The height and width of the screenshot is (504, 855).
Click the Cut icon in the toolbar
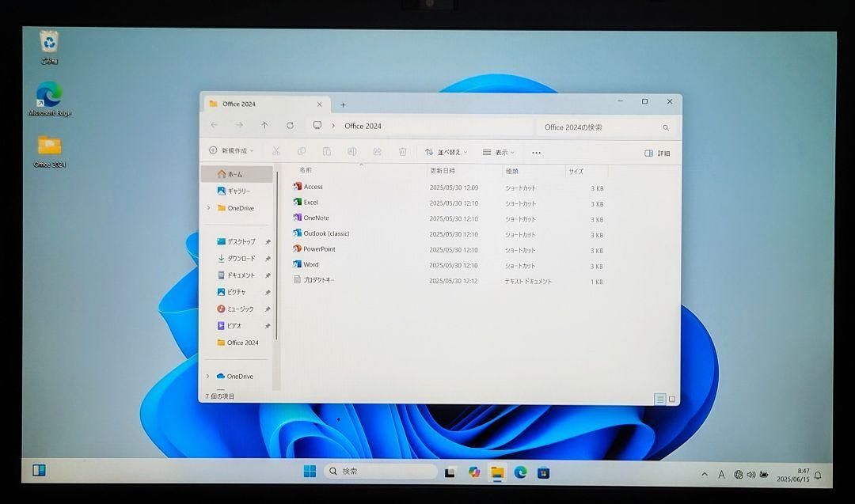pyautogui.click(x=275, y=150)
